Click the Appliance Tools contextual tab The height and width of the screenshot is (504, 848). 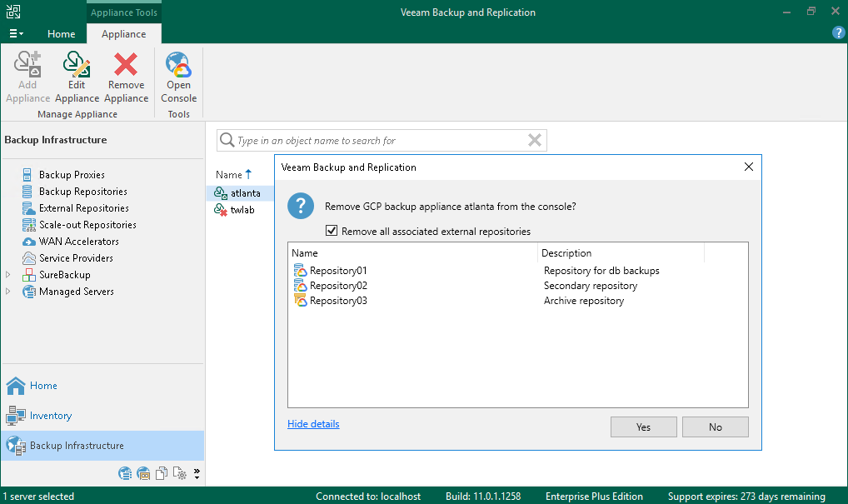coord(124,12)
